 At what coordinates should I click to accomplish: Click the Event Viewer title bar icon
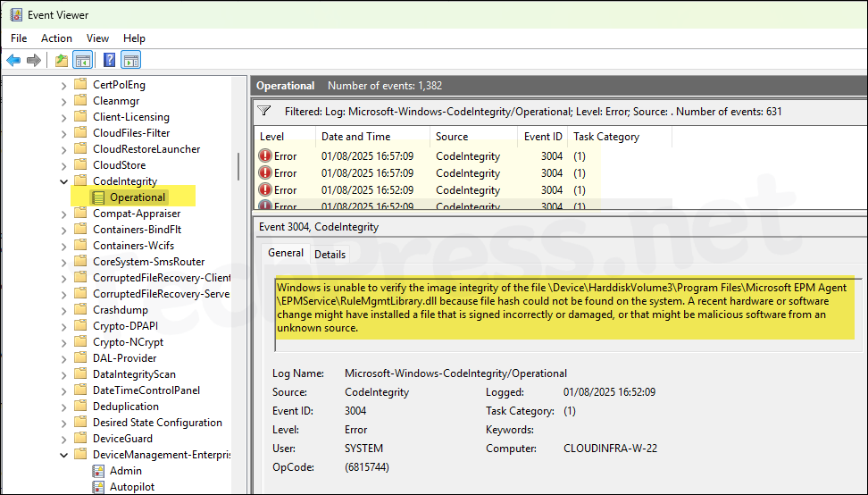coord(16,15)
